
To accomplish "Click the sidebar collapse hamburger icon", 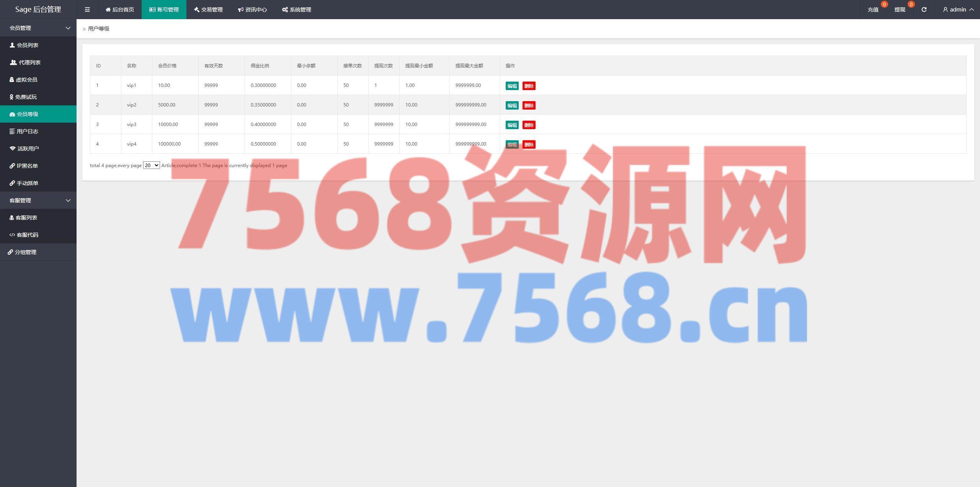I will tap(87, 10).
